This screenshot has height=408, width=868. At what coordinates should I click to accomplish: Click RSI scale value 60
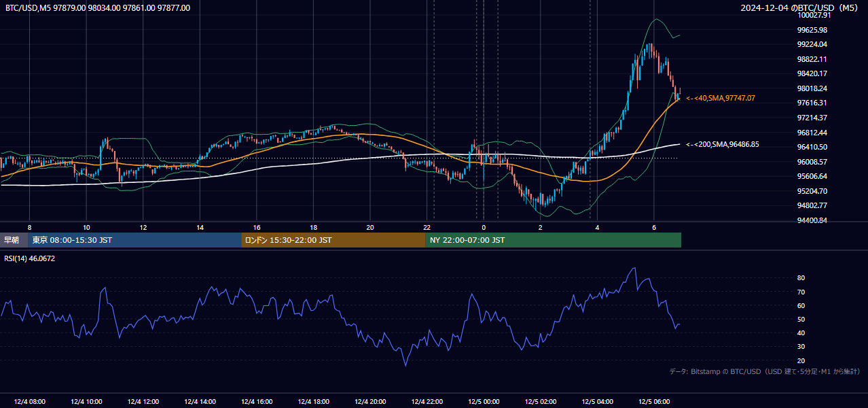[801, 305]
